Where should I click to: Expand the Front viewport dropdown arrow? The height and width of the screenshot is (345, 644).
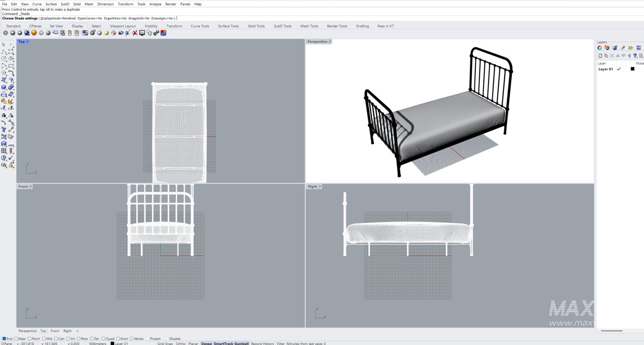(31, 186)
